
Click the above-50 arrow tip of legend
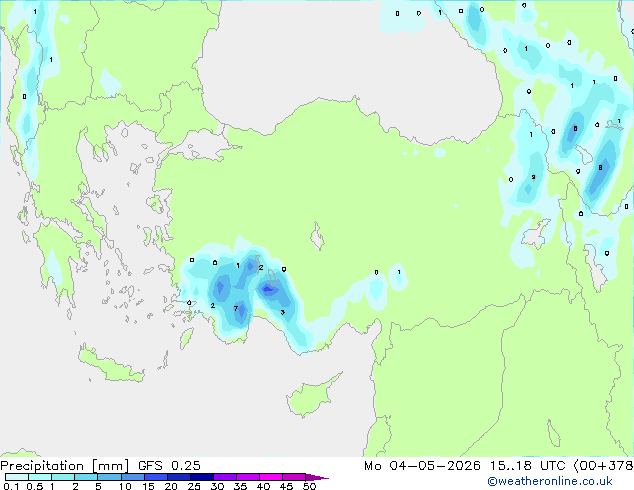pos(317,477)
